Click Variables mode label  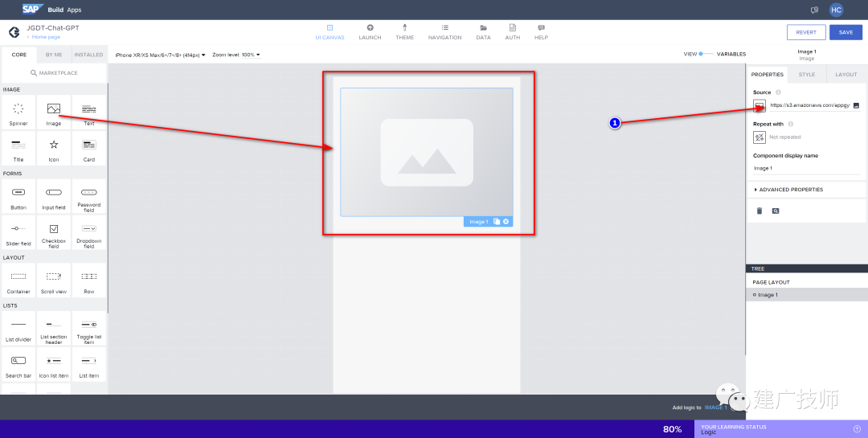(x=731, y=55)
